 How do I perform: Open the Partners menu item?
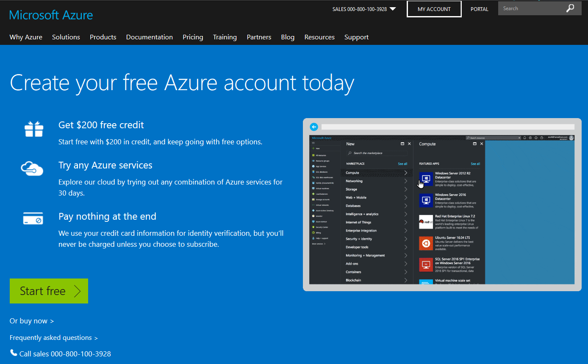coord(259,37)
